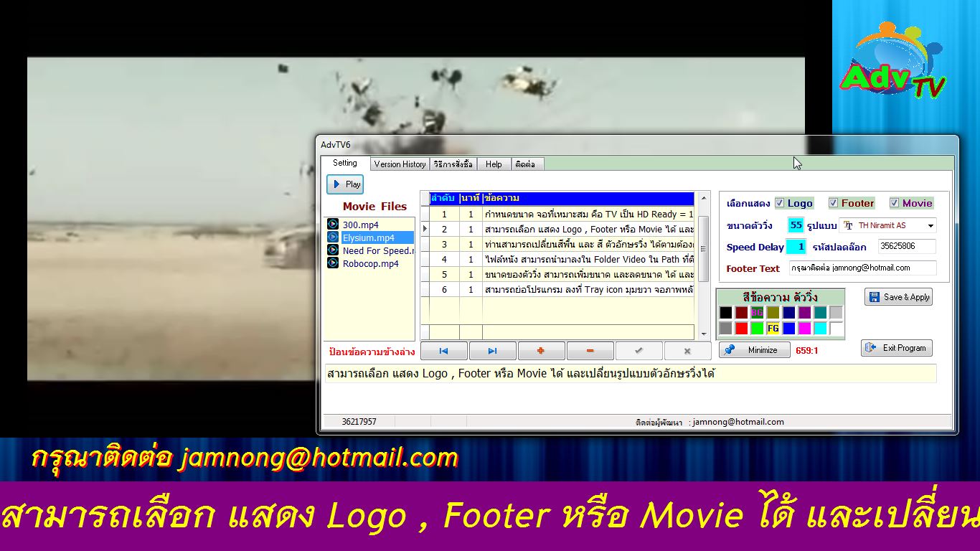The image size is (980, 551).
Task: Click the running text size field showing 55
Action: (x=796, y=225)
